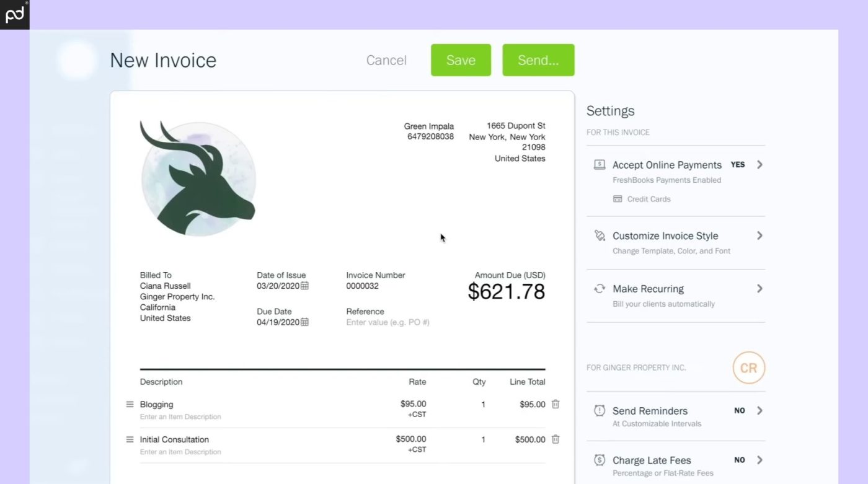Expand the Customize Invoice Style options
The image size is (868, 484).
pyautogui.click(x=759, y=235)
